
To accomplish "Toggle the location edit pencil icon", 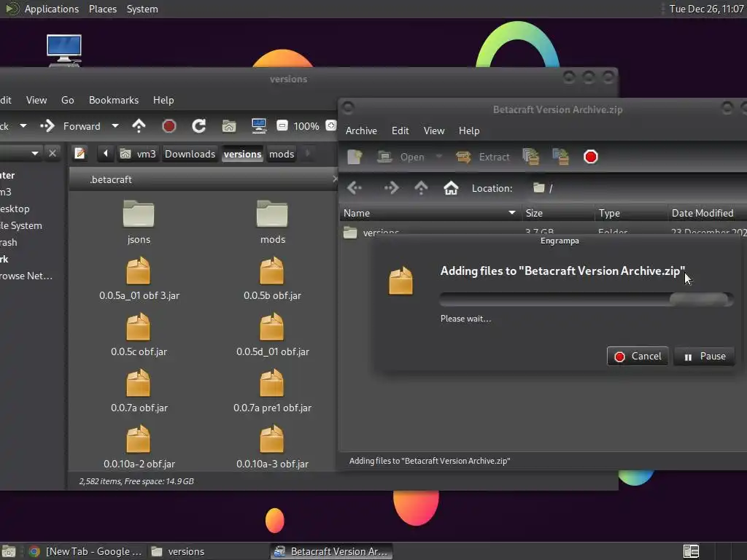I will [80, 153].
